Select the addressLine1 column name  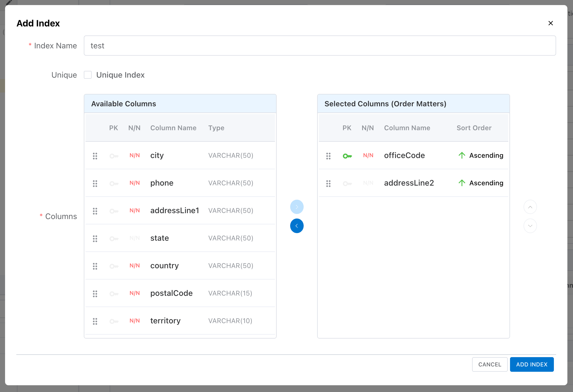coord(175,210)
